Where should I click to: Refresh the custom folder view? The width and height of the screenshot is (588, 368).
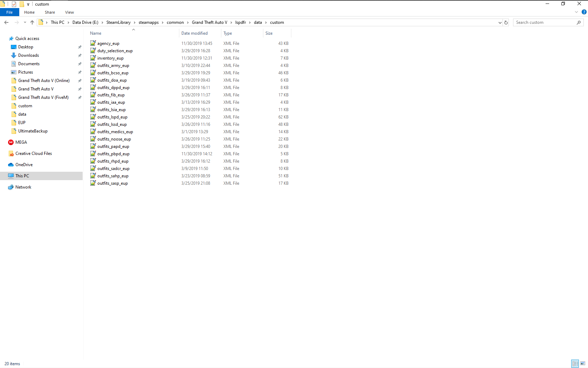coord(506,22)
